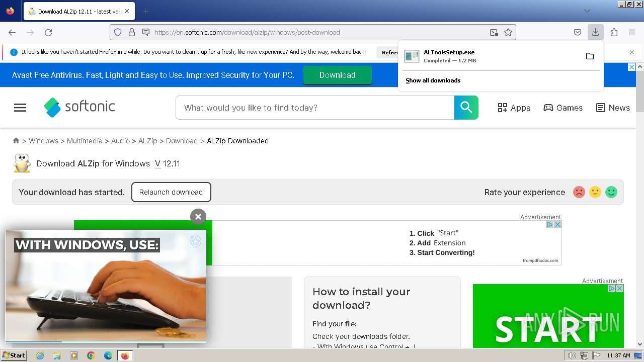Click the address bar URL

247,32
